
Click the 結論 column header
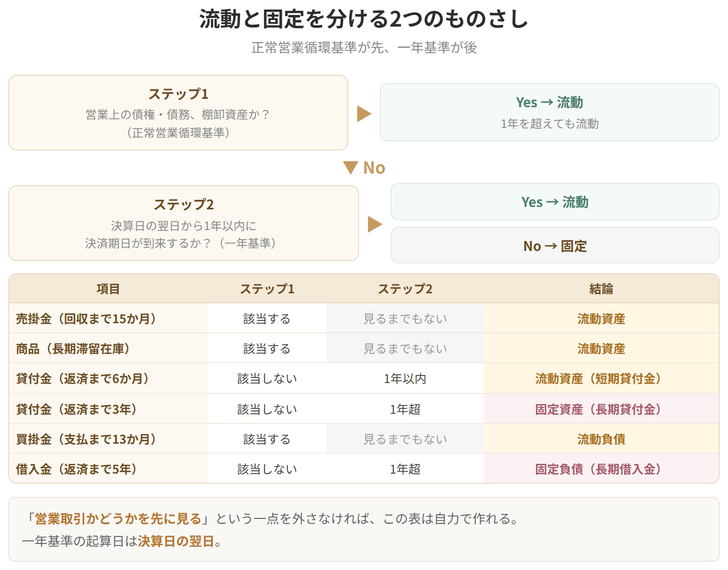[601, 289]
